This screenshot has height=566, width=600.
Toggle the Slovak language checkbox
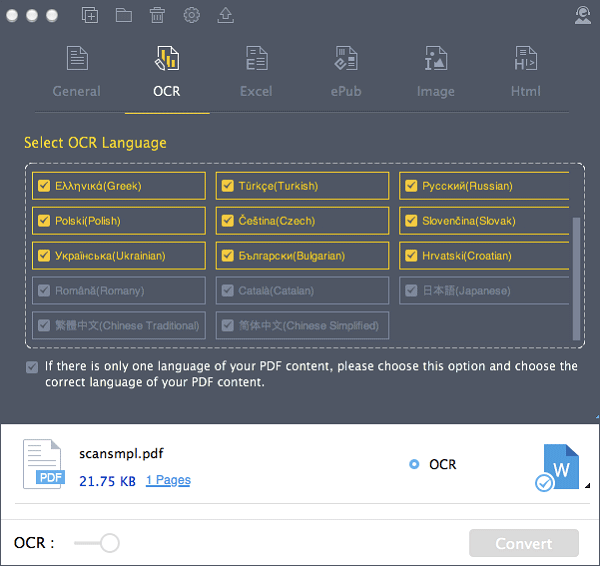411,220
